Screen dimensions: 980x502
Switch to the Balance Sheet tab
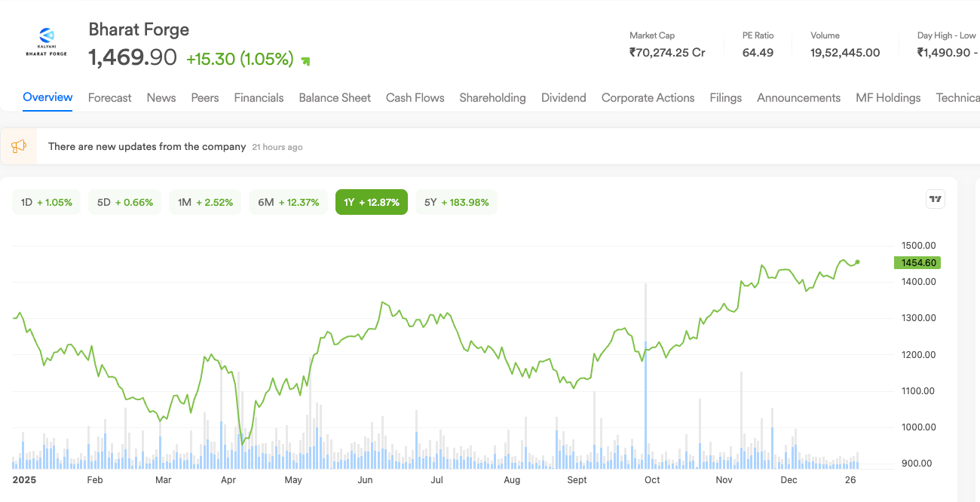[335, 98]
